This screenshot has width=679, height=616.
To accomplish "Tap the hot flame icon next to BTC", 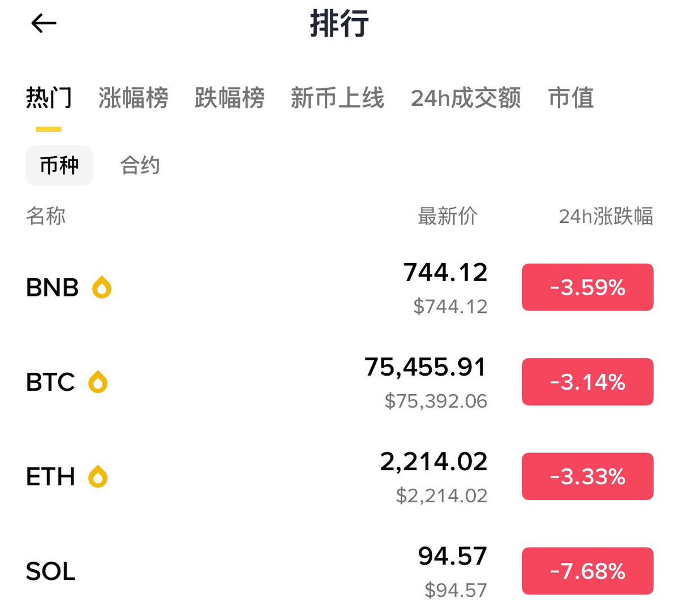I will [x=98, y=382].
